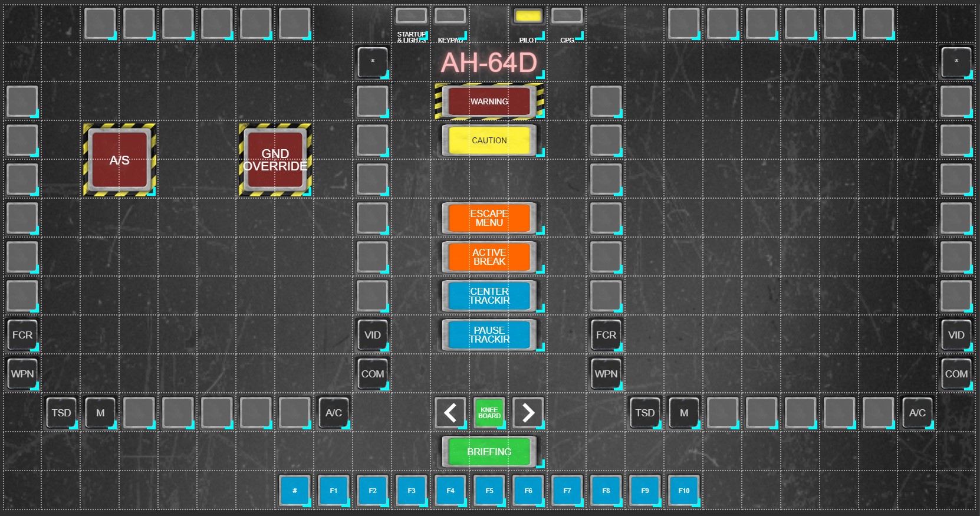
Task: Open the STARTUP & LIGHTS tab
Action: (x=411, y=17)
